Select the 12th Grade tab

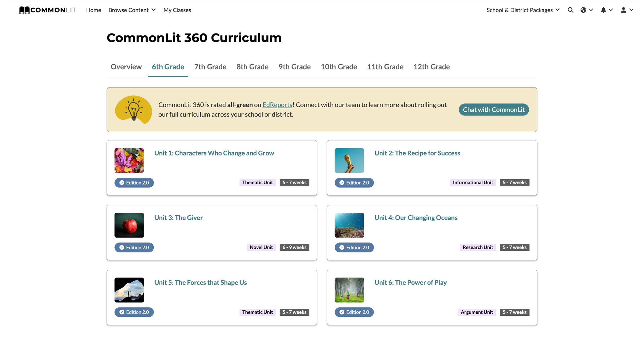pyautogui.click(x=431, y=67)
